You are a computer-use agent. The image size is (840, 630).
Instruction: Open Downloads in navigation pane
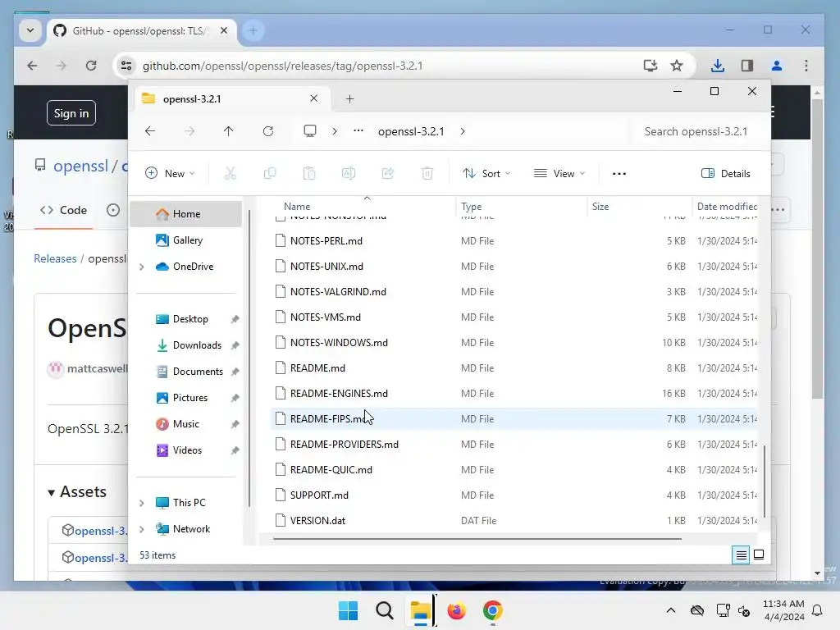[186, 345]
